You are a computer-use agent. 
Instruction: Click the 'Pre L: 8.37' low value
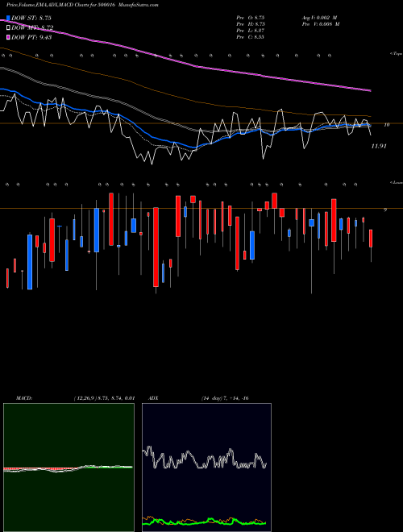251,31
